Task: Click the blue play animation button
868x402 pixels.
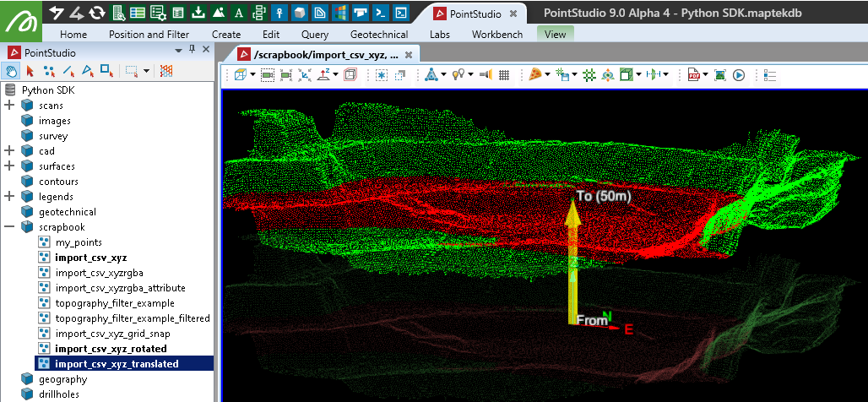Action: pos(739,75)
